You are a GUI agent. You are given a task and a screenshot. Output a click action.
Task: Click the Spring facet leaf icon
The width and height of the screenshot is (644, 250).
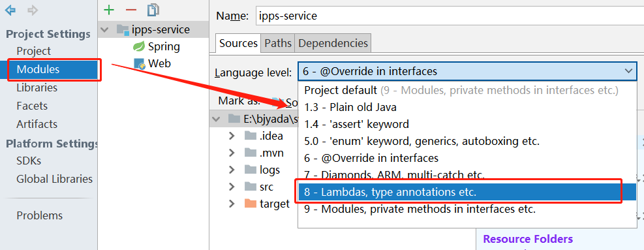click(139, 46)
